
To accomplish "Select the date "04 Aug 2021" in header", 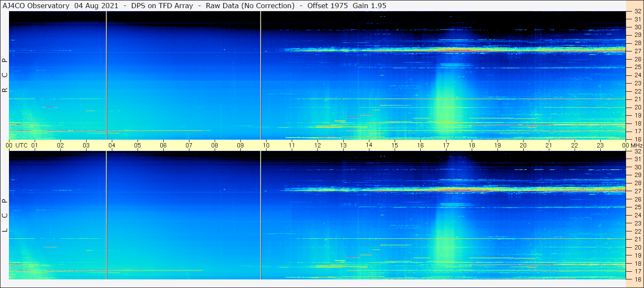I will pos(96,6).
